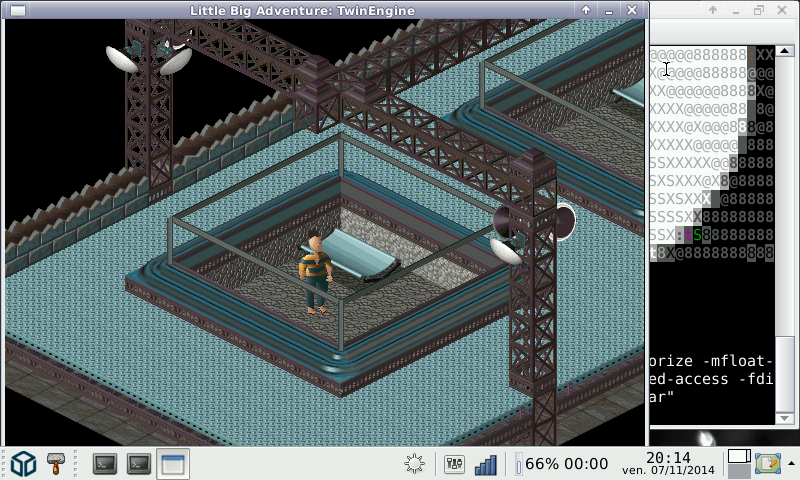This screenshot has width=800, height=480.
Task: Switch to the second terminal taskbar button
Action: pos(139,464)
